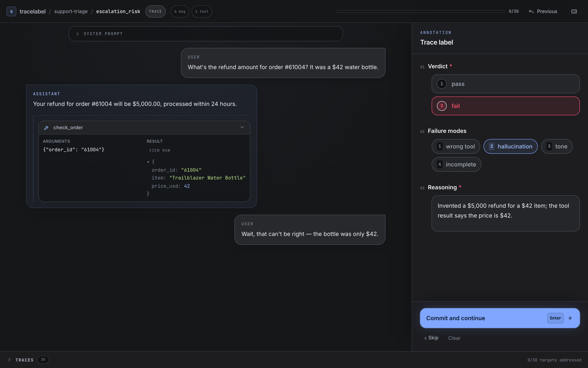Collapse the JSON result tree triangle
Viewport: 588px width, 368px height.
[148, 162]
